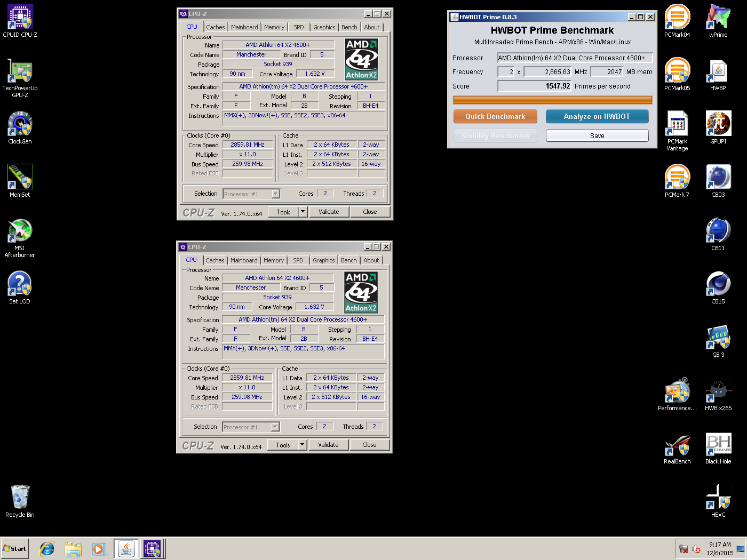Click the orange HWBOT Prime progress bar
The width and height of the screenshot is (747, 560).
[553, 100]
